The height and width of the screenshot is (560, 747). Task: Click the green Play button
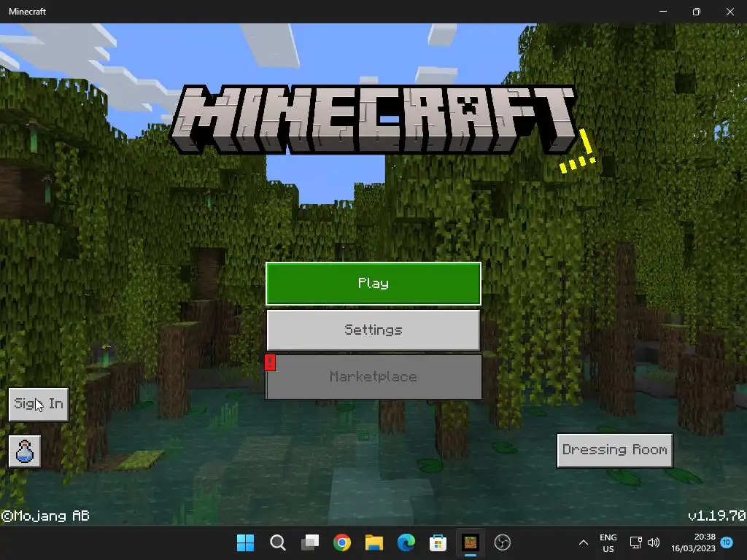(373, 284)
